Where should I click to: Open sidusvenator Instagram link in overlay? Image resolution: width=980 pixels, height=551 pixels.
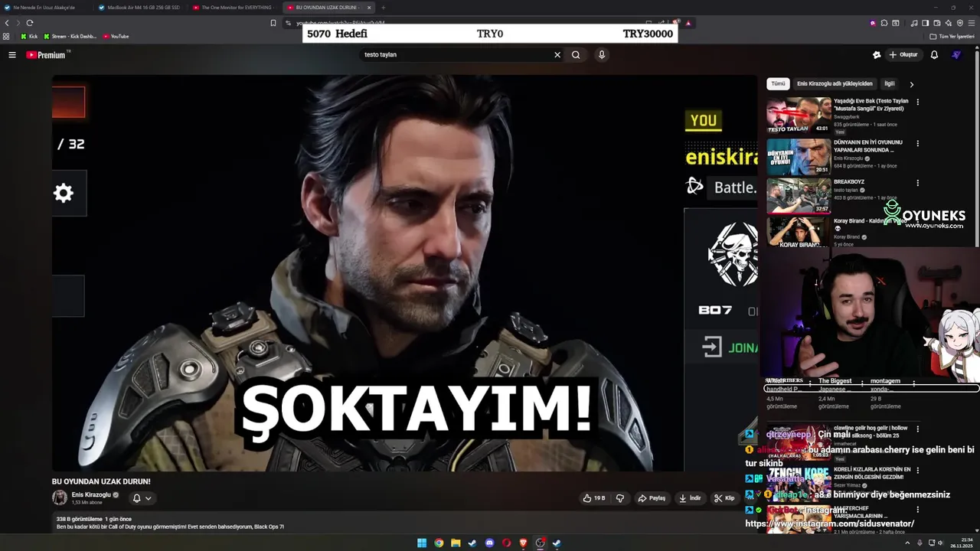(830, 524)
